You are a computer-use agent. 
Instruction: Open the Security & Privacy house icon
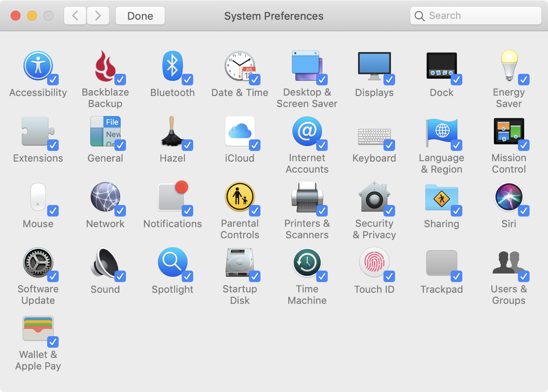tap(374, 197)
